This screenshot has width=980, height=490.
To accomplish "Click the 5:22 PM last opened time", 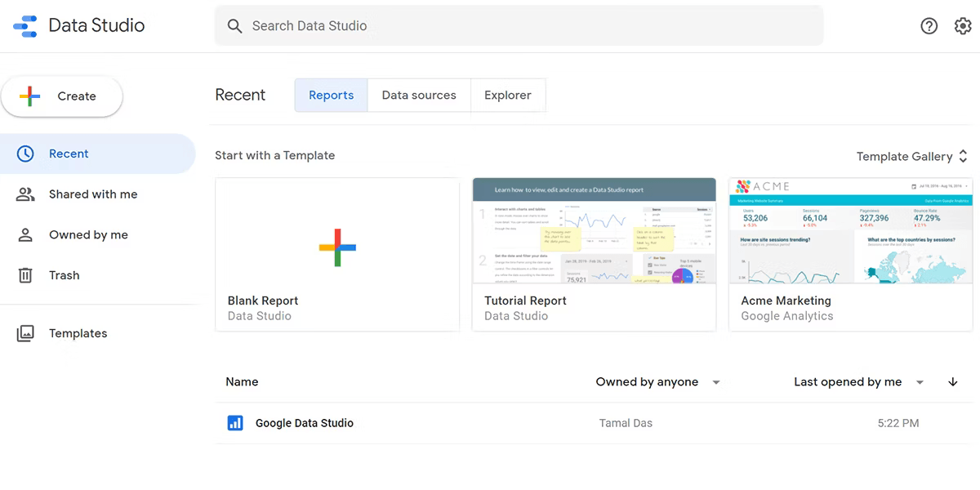I will tap(898, 423).
